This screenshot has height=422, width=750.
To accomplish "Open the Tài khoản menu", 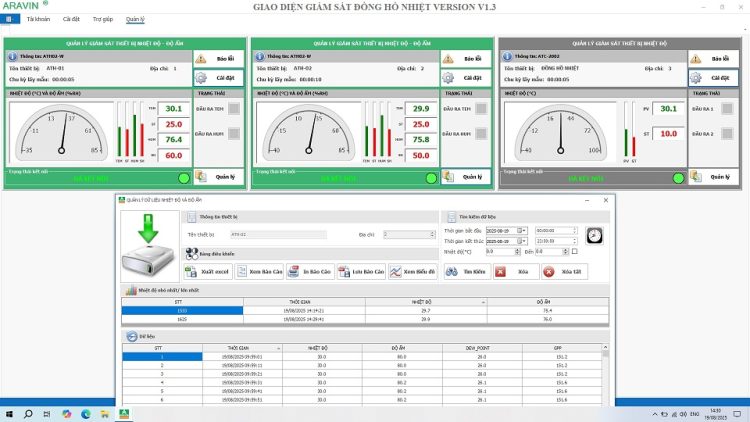I will point(38,19).
